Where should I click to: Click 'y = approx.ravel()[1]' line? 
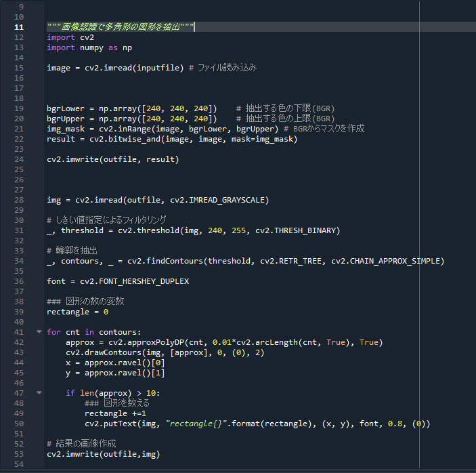coord(115,373)
